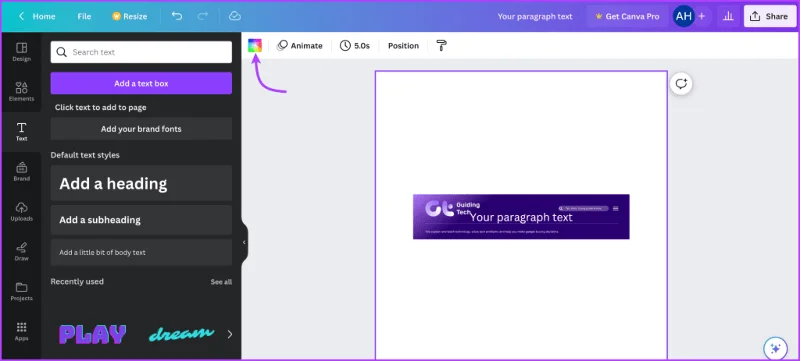Open the Animate options
This screenshot has width=800, height=361.
pos(299,45)
